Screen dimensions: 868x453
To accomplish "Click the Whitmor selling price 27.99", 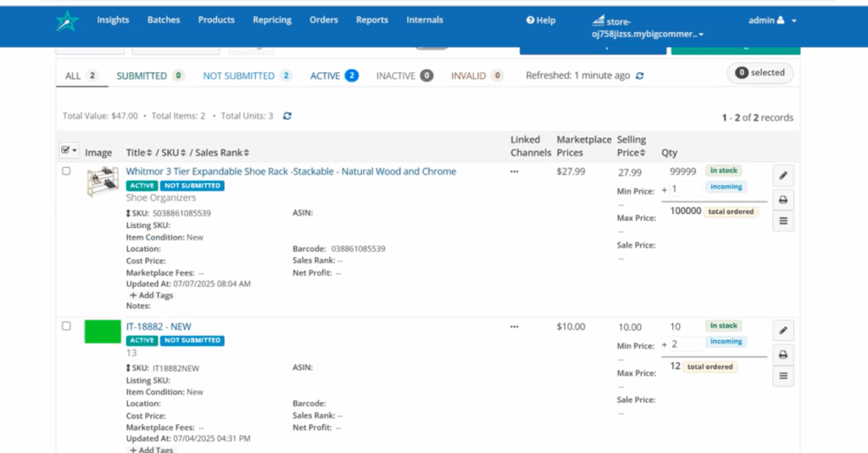I will (x=630, y=173).
